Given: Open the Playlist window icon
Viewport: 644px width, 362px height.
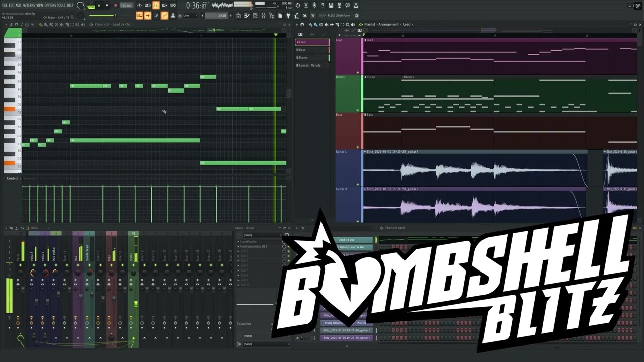Looking at the screenshot, I should point(238,16).
